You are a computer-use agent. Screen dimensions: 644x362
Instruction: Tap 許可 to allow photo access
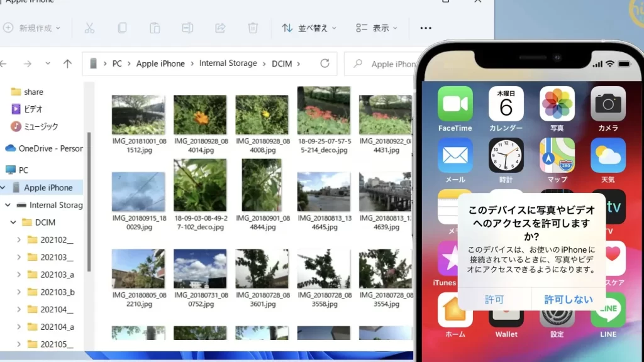click(x=494, y=299)
